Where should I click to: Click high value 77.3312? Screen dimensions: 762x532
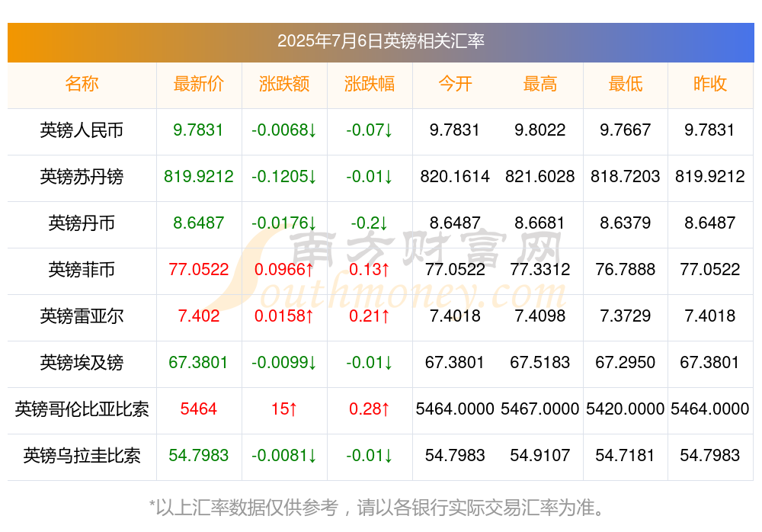(x=540, y=269)
